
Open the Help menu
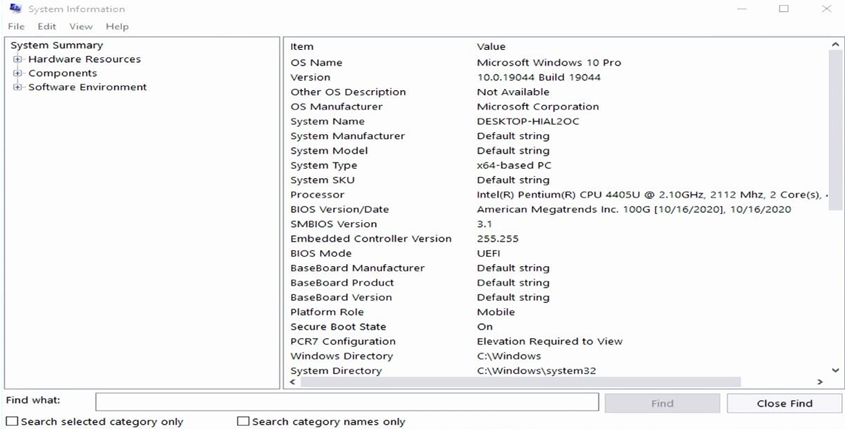click(x=117, y=26)
